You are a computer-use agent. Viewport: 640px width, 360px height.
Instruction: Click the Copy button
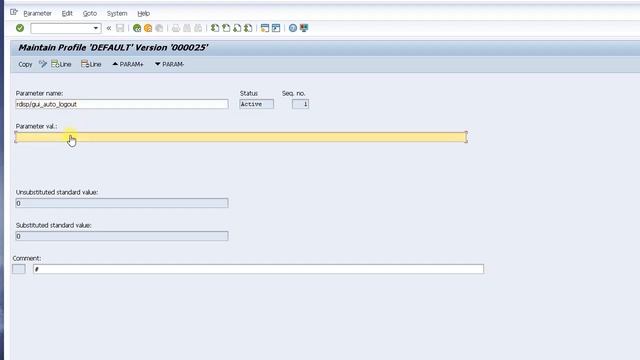pyautogui.click(x=25, y=64)
